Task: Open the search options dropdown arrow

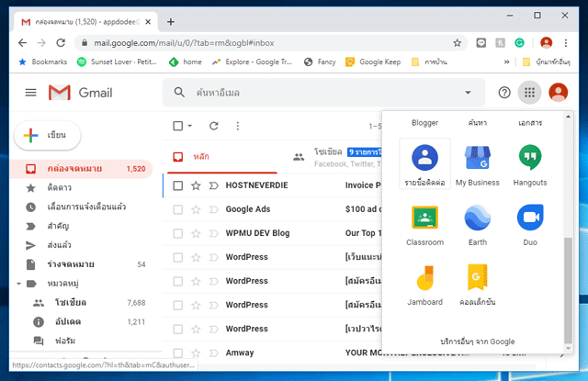Action: (x=468, y=93)
